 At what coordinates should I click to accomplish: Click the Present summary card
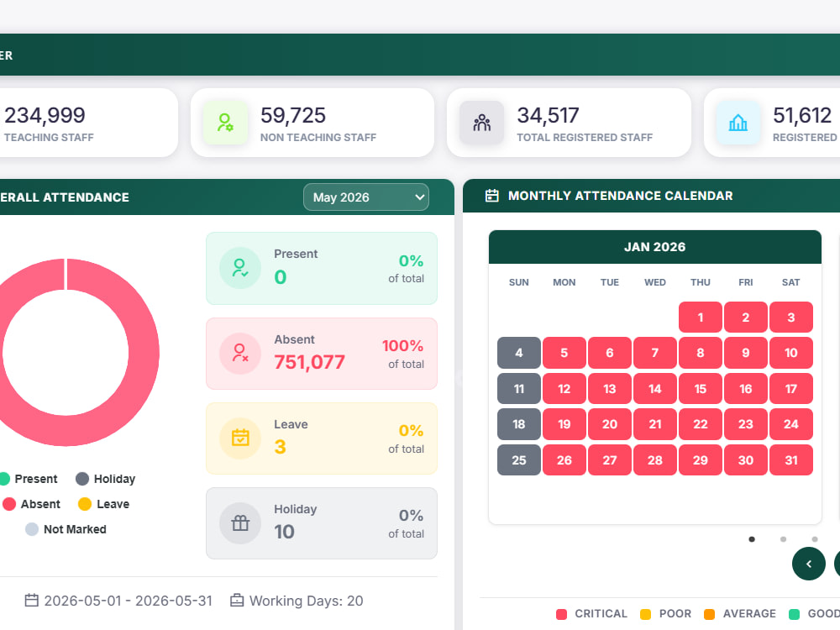pos(322,269)
